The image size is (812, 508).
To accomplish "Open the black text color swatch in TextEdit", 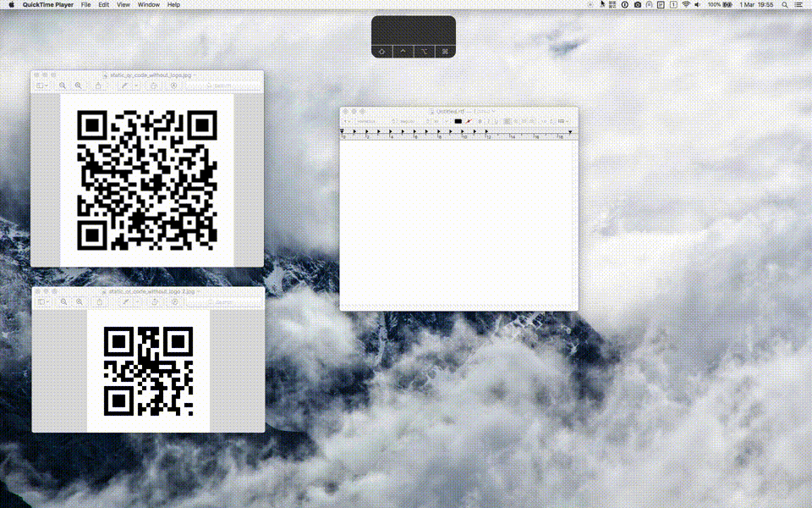I will 458,121.
